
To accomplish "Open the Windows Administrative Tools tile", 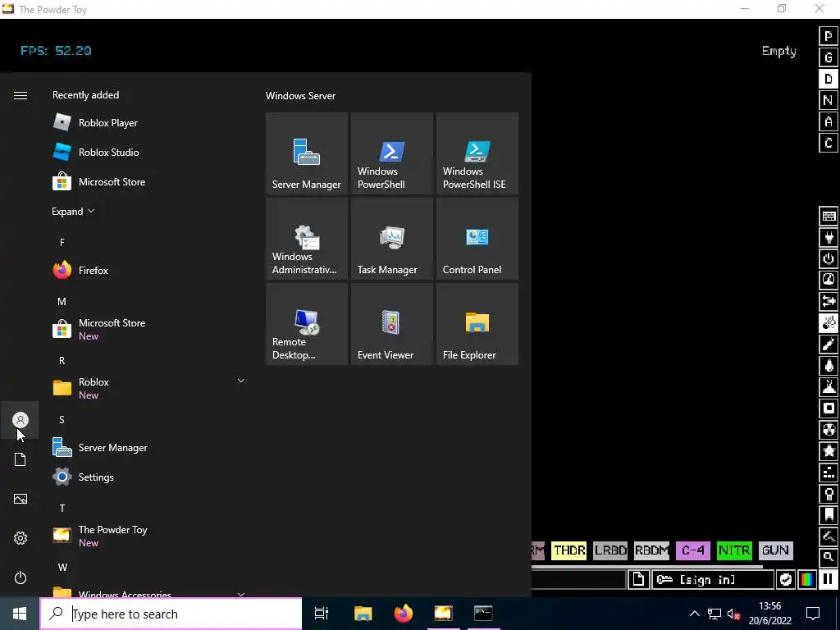I will (307, 239).
